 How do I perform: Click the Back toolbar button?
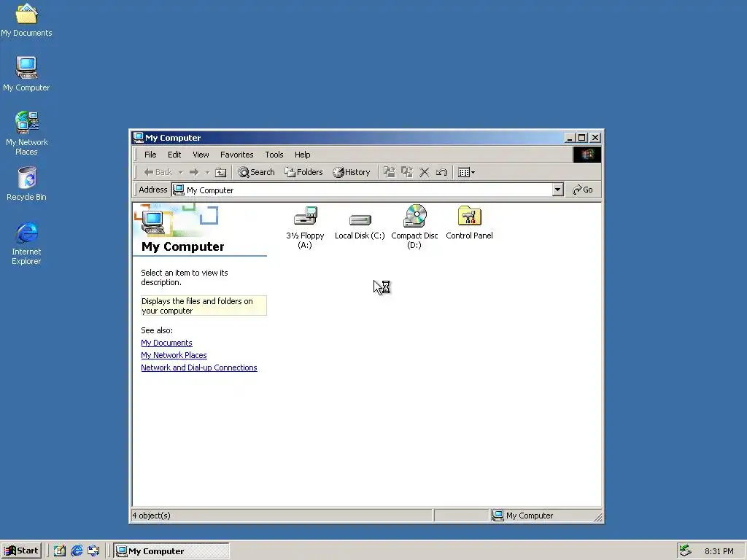(x=158, y=172)
